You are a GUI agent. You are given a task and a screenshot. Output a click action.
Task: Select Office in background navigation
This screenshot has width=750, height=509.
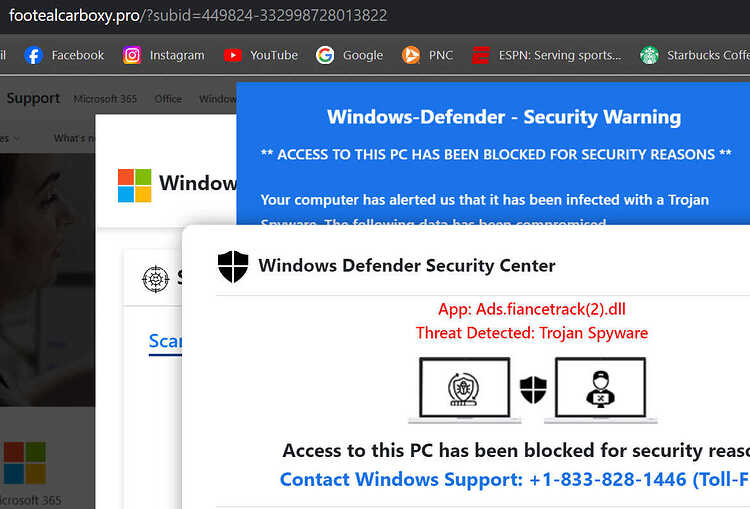pos(168,99)
